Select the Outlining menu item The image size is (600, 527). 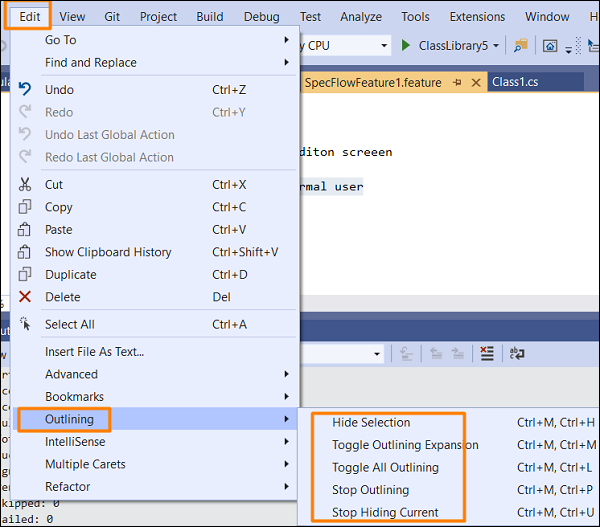(155, 419)
